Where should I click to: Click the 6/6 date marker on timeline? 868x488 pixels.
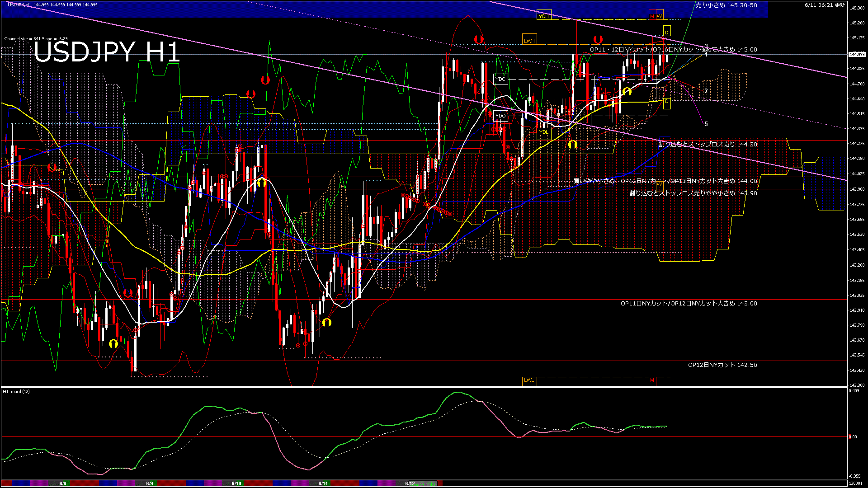pos(63,483)
